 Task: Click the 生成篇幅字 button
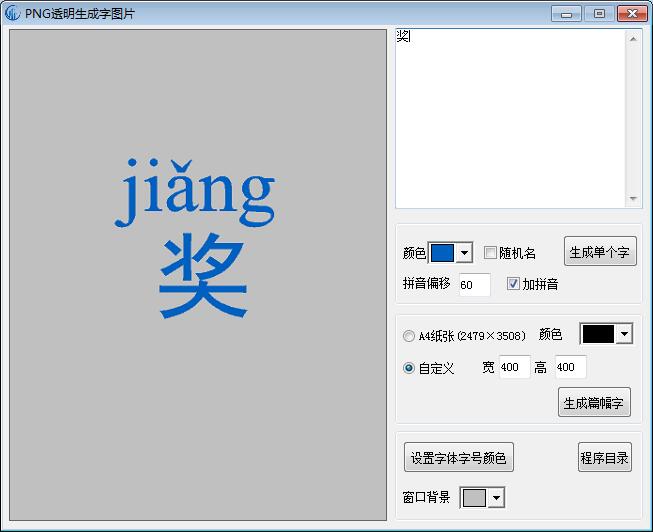[x=594, y=402]
